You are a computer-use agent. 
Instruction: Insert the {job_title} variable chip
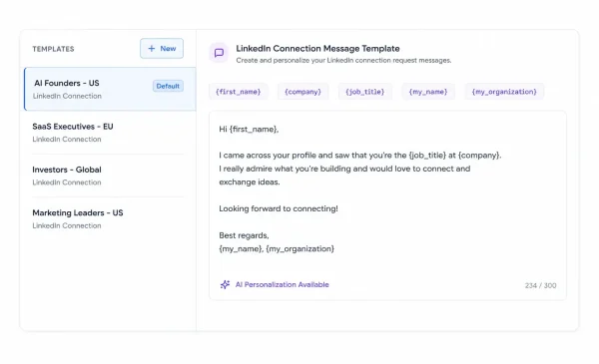coord(364,92)
